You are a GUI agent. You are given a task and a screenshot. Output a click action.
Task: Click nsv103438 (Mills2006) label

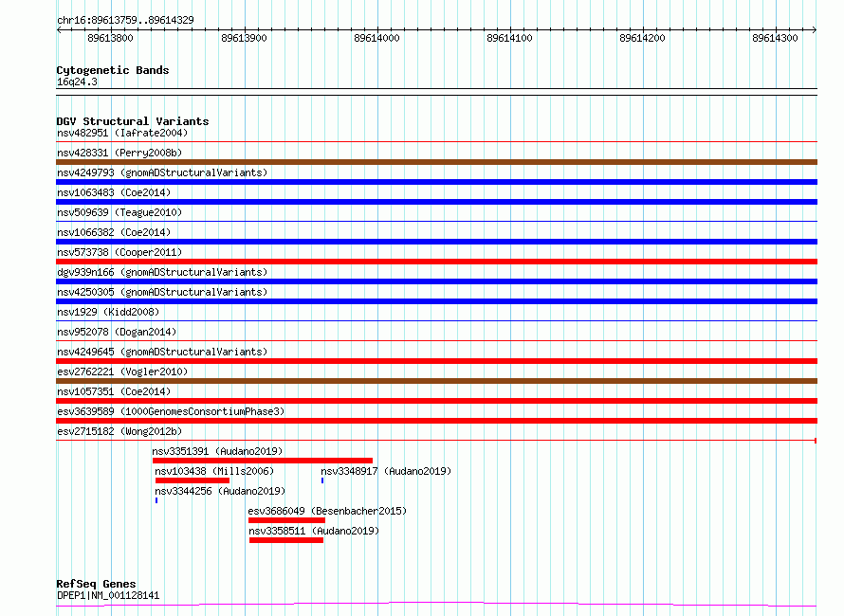point(214,471)
